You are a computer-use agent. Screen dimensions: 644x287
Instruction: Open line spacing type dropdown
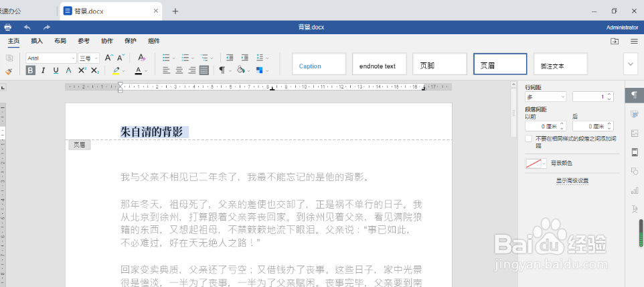[x=546, y=97]
